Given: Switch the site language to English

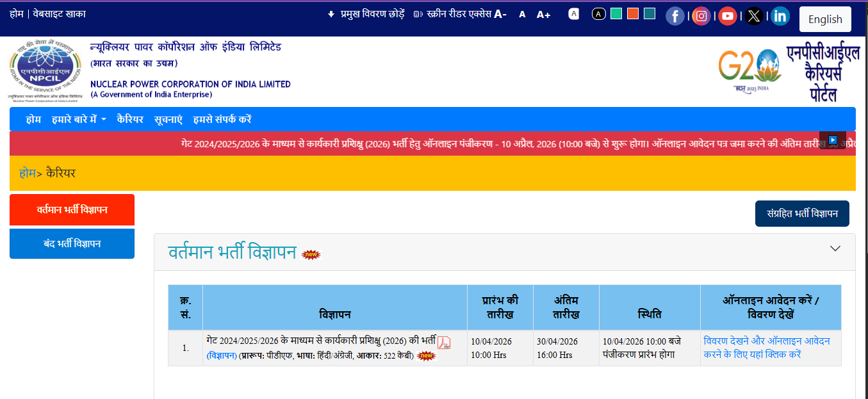Looking at the screenshot, I should point(825,19).
